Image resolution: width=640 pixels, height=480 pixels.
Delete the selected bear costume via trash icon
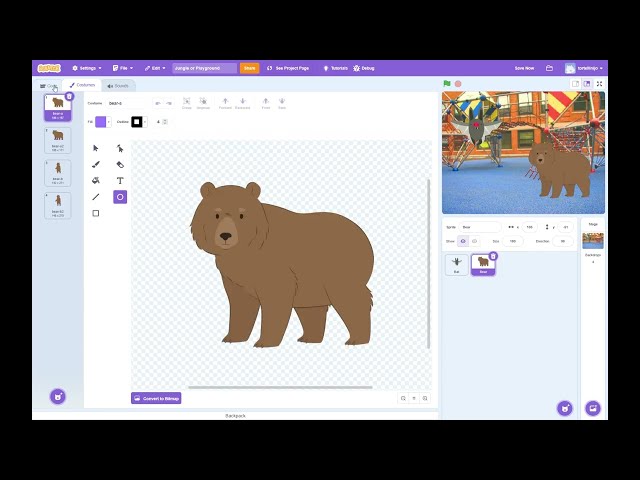tap(69, 96)
